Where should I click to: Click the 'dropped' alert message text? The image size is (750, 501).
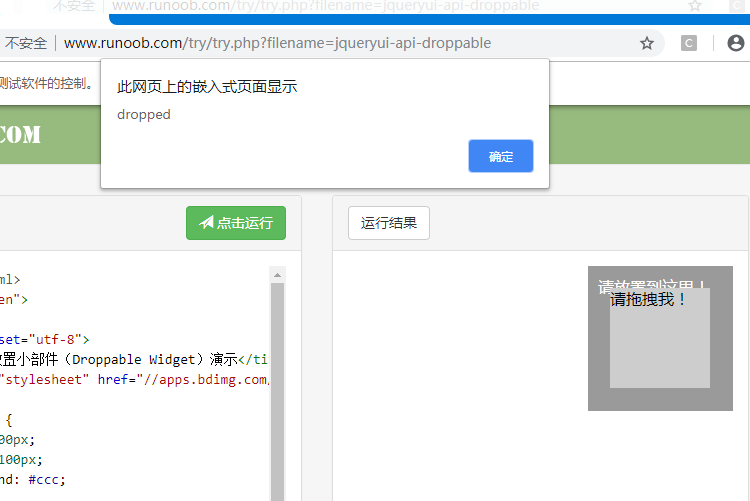click(x=143, y=114)
